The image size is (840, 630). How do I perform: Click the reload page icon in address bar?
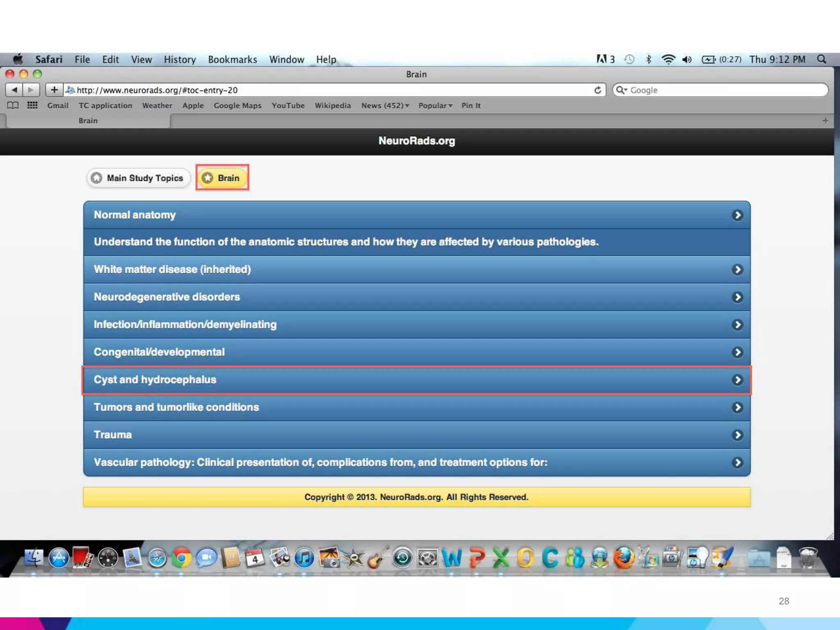[x=598, y=90]
